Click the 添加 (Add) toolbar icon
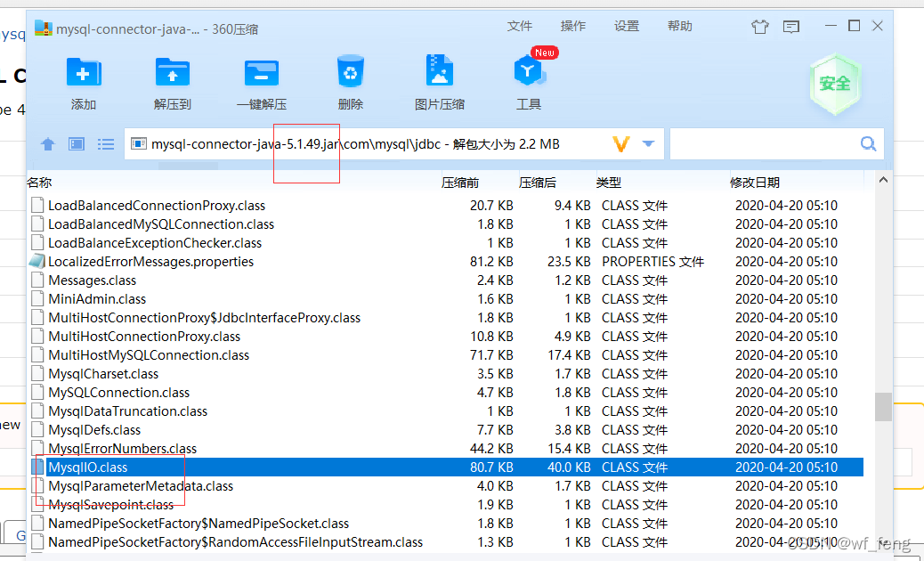Viewport: 924px width, 561px height. tap(84, 73)
